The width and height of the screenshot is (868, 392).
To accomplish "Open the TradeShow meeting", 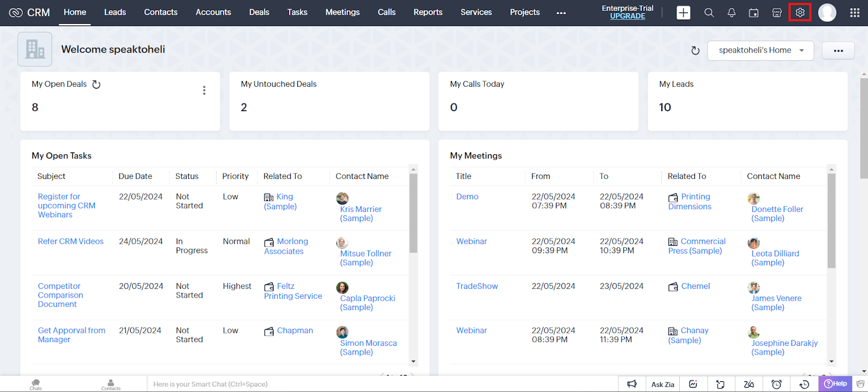I will click(477, 286).
